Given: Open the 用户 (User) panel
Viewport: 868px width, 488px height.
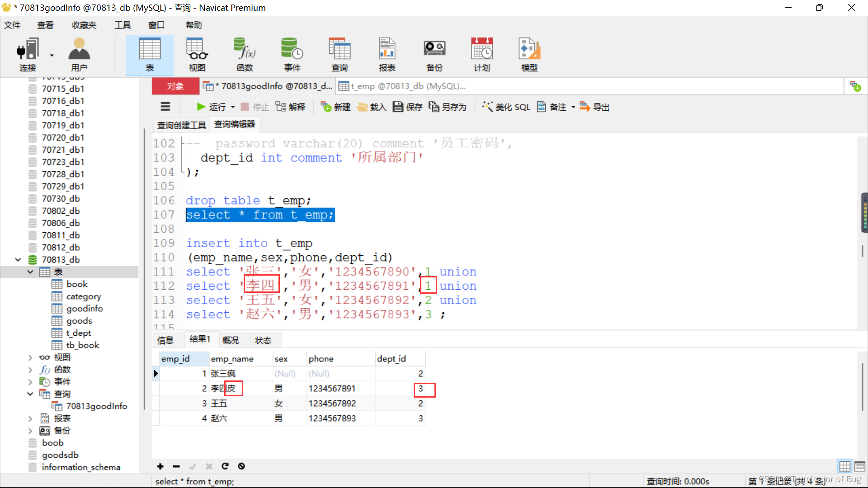Looking at the screenshot, I should [x=79, y=55].
